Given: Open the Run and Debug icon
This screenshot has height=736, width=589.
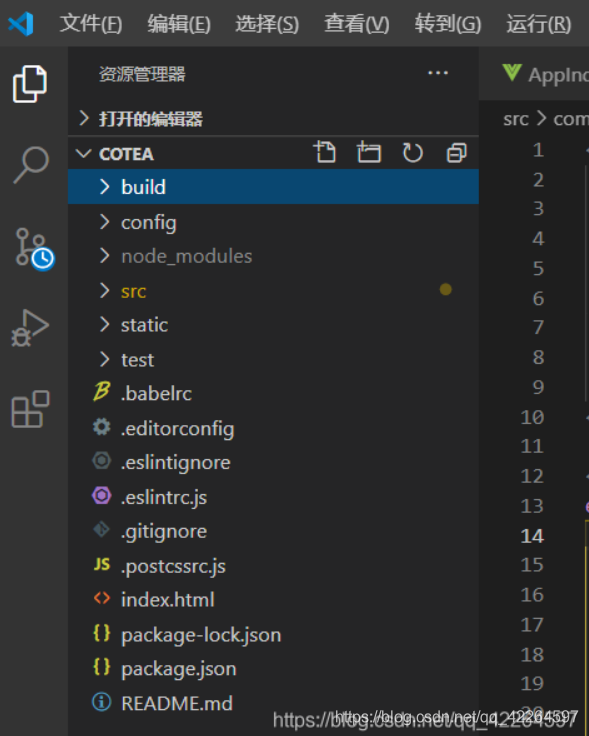Looking at the screenshot, I should pos(30,328).
